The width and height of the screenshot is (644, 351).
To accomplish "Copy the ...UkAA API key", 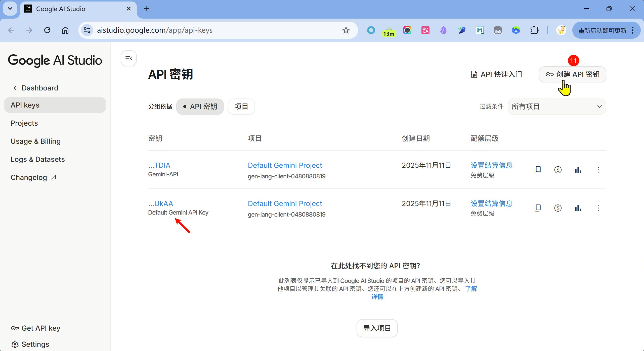I will click(538, 208).
